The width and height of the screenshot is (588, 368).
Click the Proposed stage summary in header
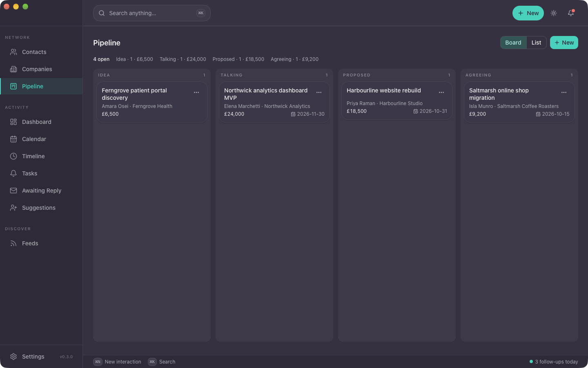(238, 59)
